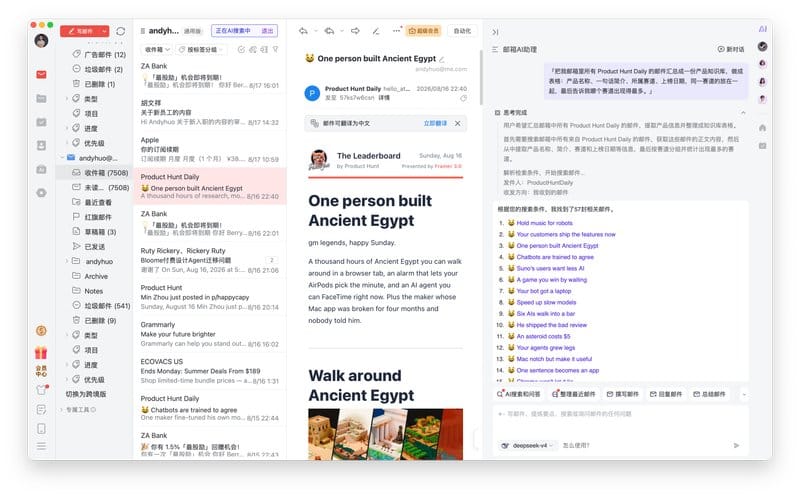
Task: Open the 按标签分组 grouping dropdown
Action: [x=202, y=49]
